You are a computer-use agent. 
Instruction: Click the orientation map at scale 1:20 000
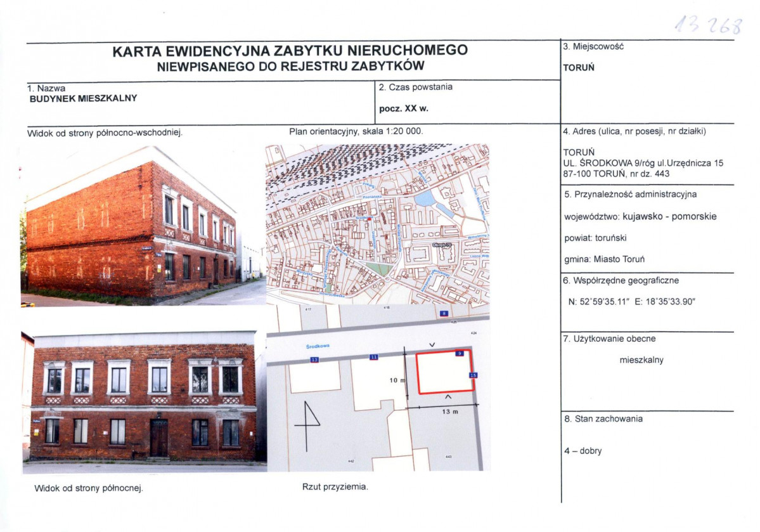click(x=377, y=224)
